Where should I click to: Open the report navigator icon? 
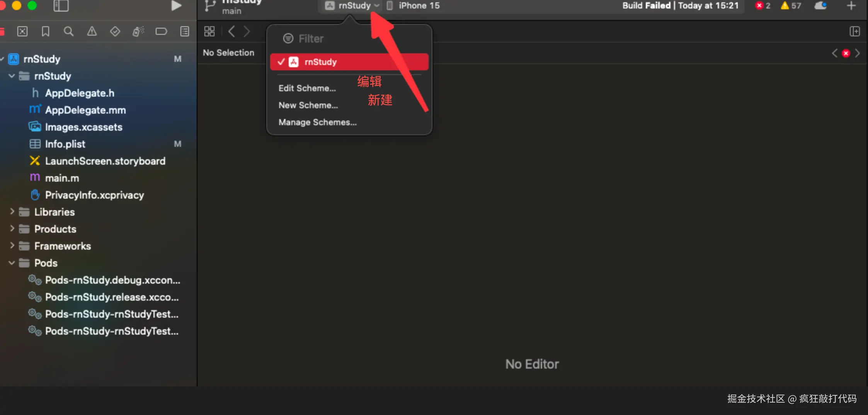185,31
